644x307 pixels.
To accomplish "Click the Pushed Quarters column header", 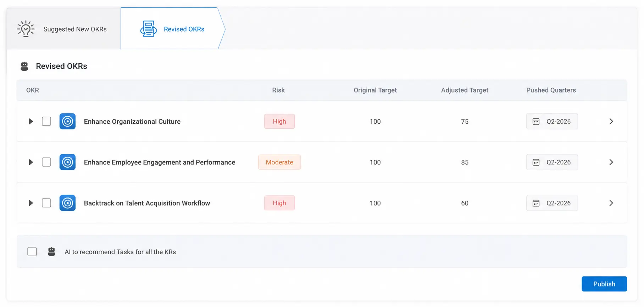I will 551,90.
